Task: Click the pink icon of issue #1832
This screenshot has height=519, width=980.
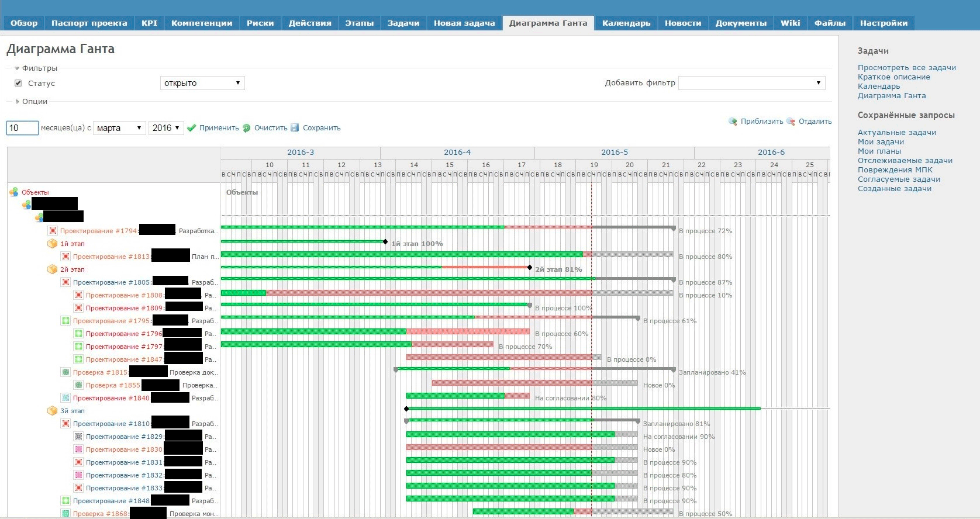Action: coord(78,475)
